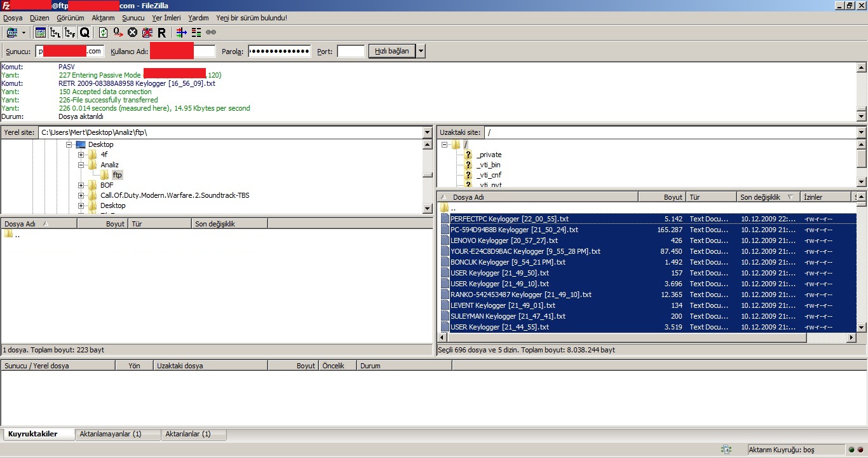Sort local list by Son değişiklik column
The image size is (868, 458).
pyautogui.click(x=229, y=224)
